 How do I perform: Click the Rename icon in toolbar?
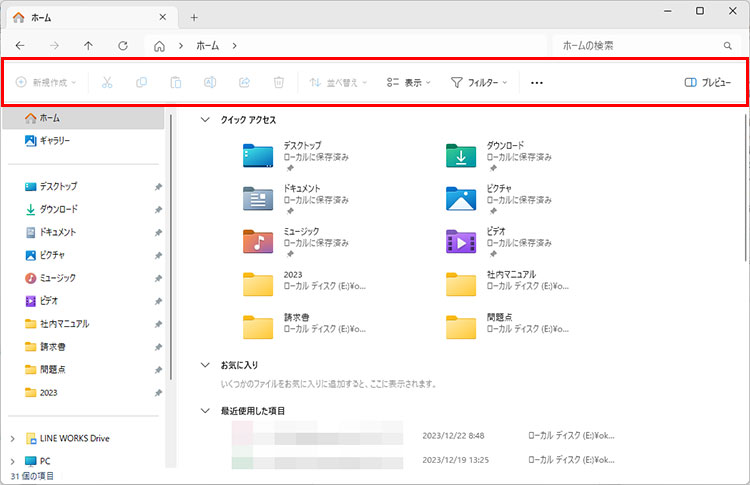(x=210, y=82)
